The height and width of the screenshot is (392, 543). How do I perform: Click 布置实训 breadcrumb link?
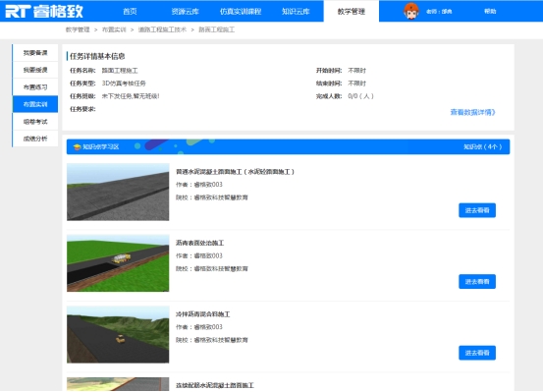tap(114, 29)
